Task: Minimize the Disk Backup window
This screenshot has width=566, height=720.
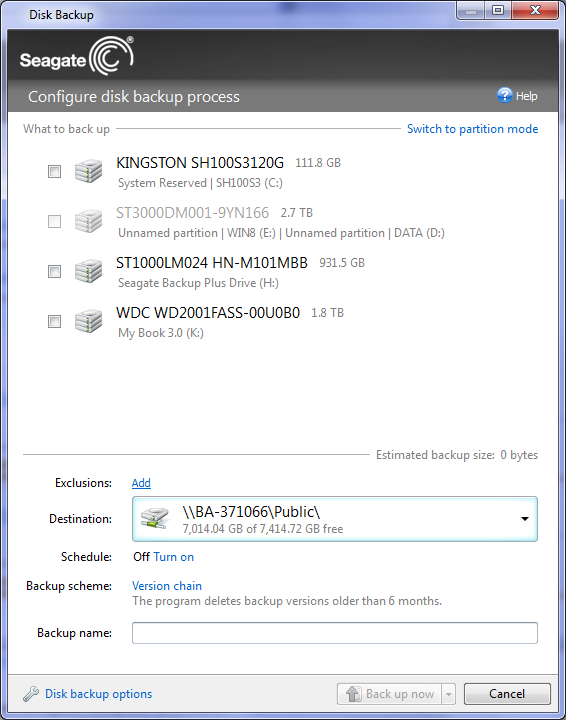Action: coord(471,10)
